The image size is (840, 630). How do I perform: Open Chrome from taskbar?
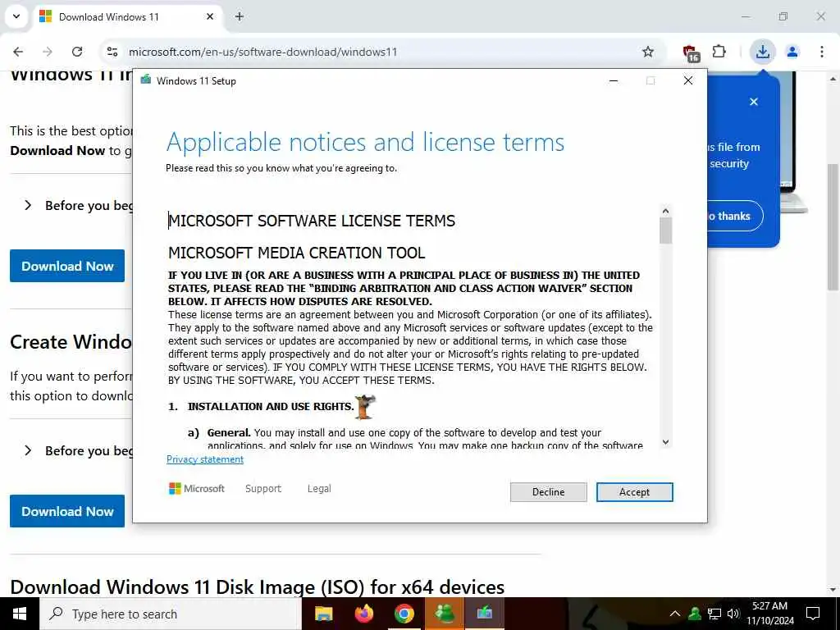pos(404,614)
